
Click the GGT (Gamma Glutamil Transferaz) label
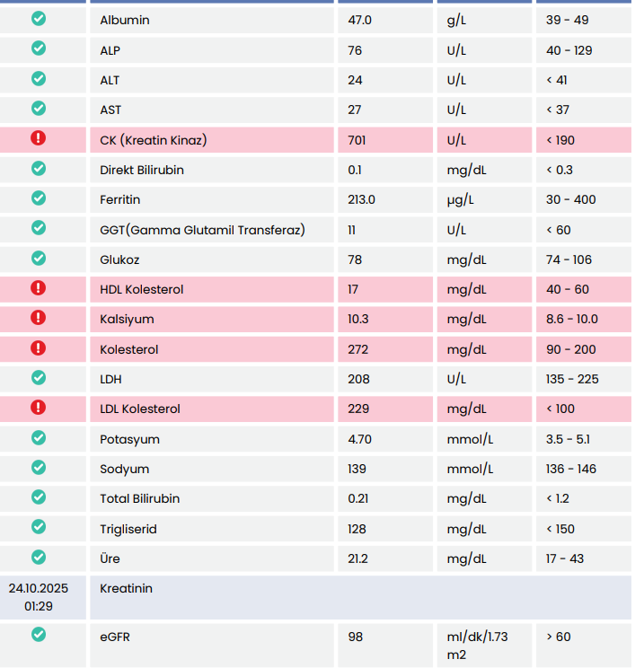pos(202,230)
